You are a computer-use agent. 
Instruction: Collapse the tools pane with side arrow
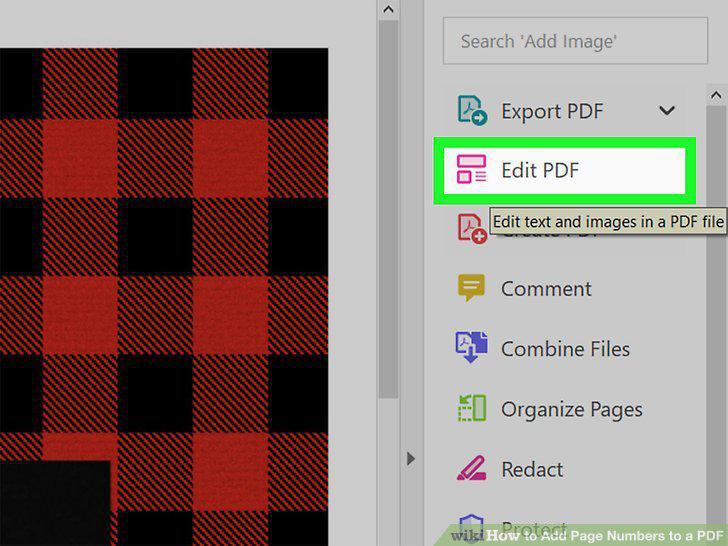click(410, 459)
